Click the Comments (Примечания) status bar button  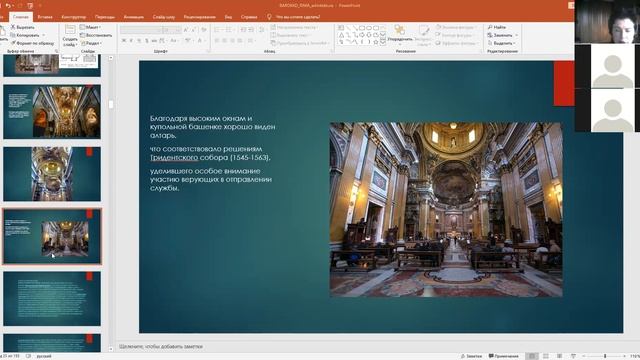point(503,356)
